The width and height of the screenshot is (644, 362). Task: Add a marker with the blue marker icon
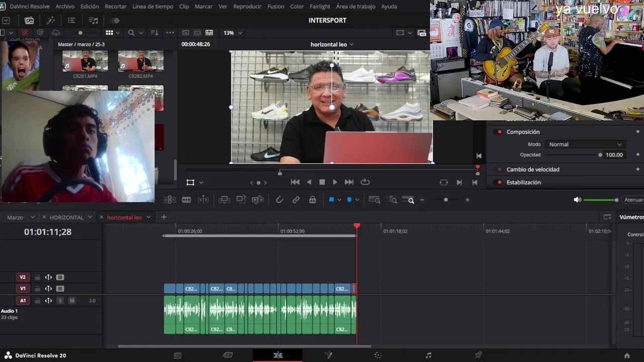point(349,200)
